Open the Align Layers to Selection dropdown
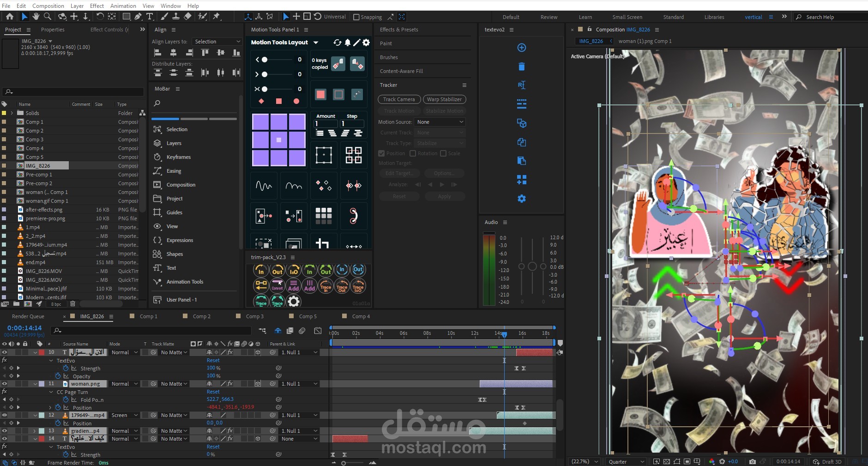 click(217, 42)
